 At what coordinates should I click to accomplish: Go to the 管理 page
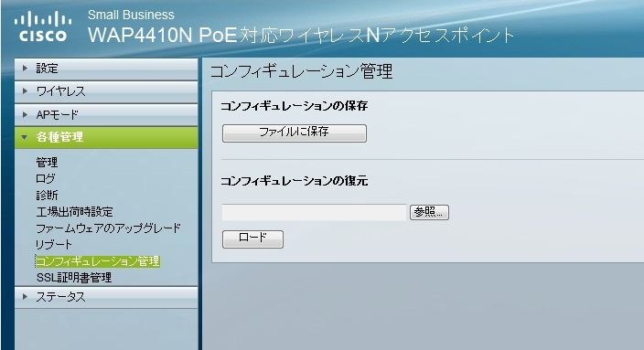click(47, 163)
